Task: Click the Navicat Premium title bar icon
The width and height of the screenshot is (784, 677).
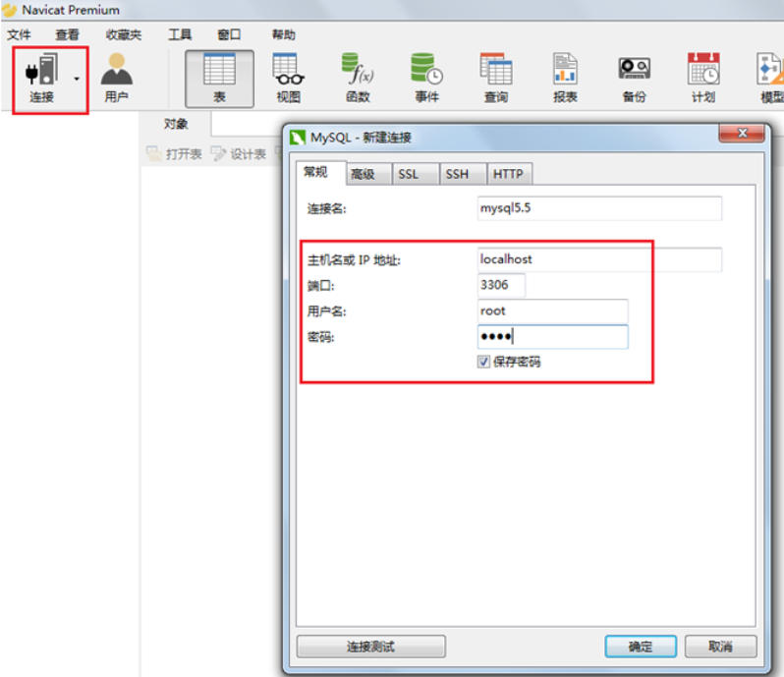Action: (9, 10)
